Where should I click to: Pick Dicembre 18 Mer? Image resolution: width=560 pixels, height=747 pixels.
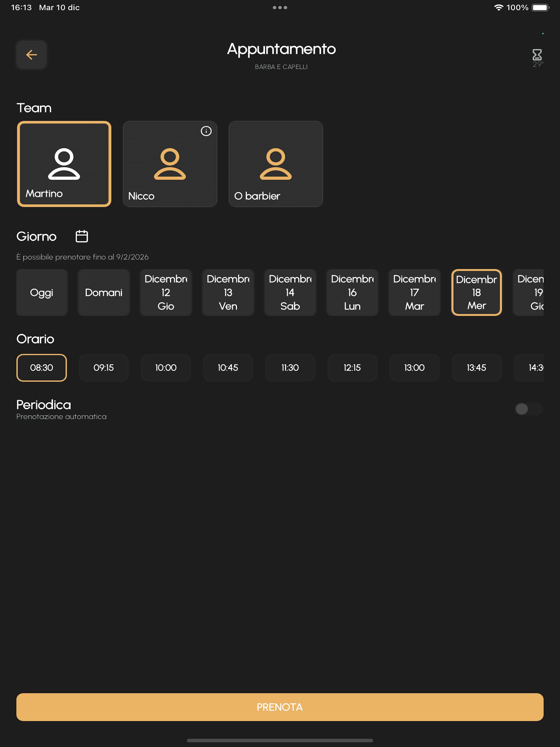click(477, 293)
